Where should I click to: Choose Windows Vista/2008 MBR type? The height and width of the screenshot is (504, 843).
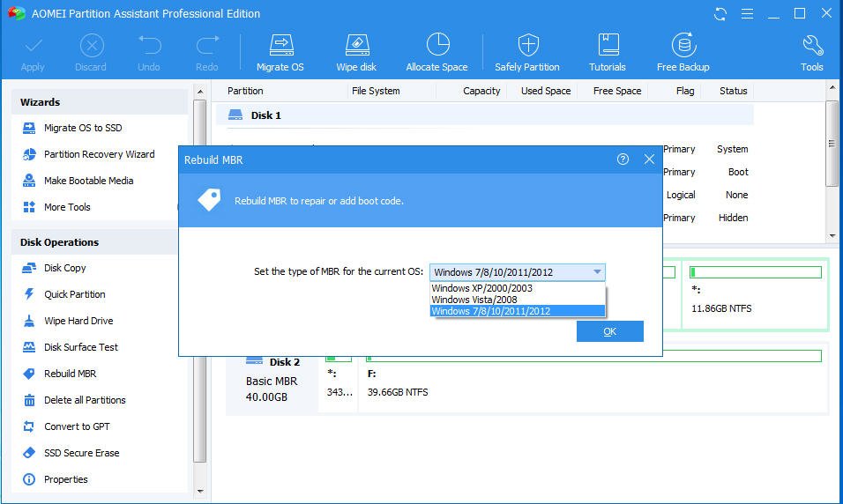518,300
